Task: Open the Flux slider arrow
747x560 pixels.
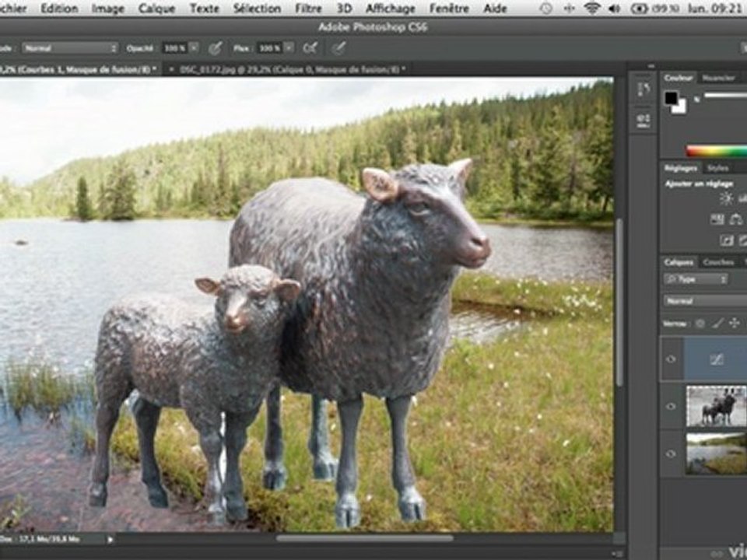Action: [289, 48]
